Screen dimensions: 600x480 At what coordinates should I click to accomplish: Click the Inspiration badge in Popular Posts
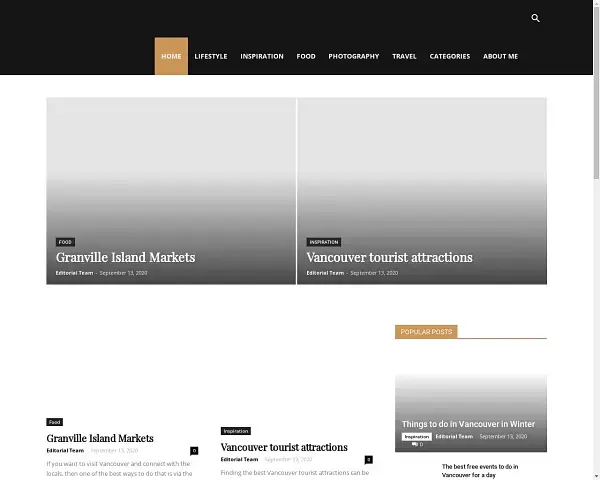click(417, 437)
